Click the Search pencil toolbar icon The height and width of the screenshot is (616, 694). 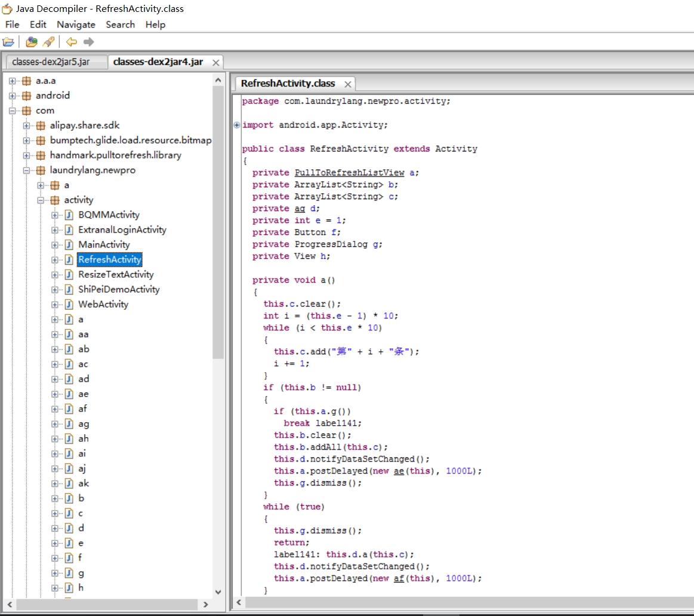click(49, 42)
